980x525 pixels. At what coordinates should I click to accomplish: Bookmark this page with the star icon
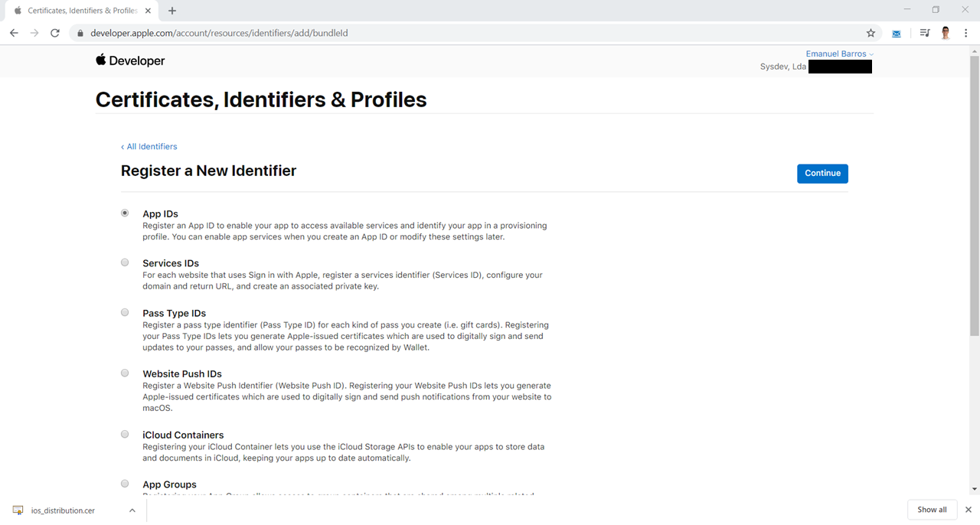pos(871,33)
